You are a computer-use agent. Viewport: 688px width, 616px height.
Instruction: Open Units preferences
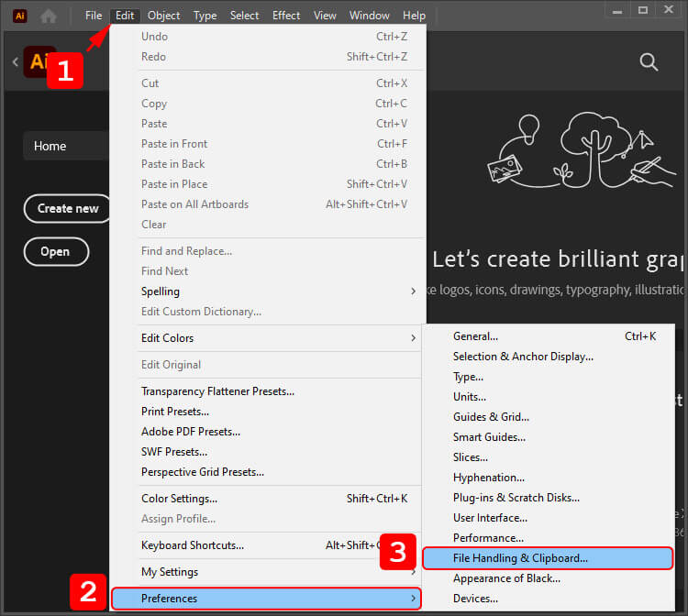tap(548, 397)
